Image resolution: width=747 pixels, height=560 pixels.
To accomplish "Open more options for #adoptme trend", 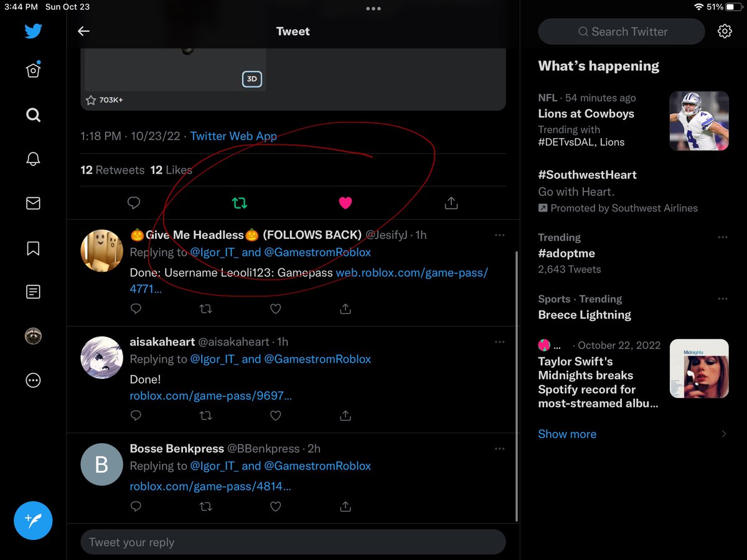I will click(x=722, y=237).
